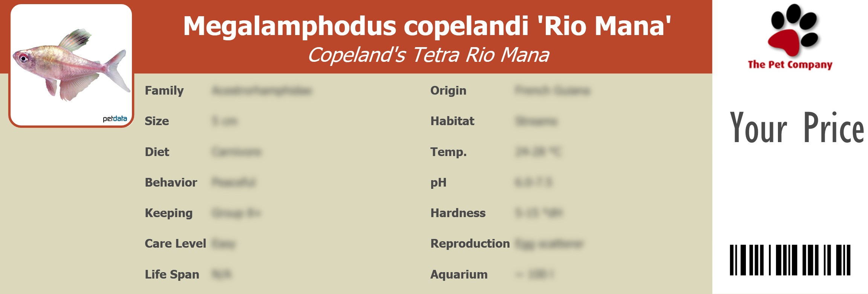Click the Your Price text
868x294 pixels.
(797, 128)
